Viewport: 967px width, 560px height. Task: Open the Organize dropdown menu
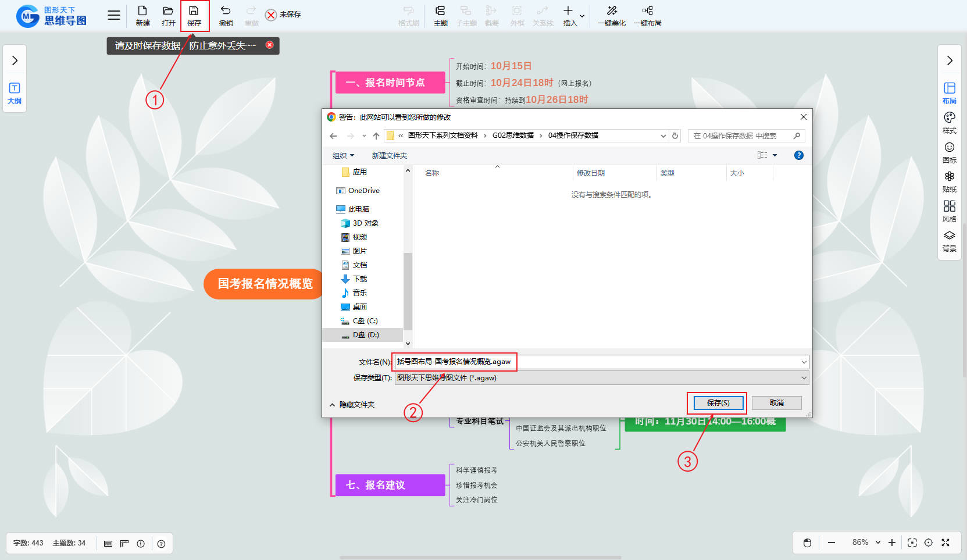tap(343, 155)
